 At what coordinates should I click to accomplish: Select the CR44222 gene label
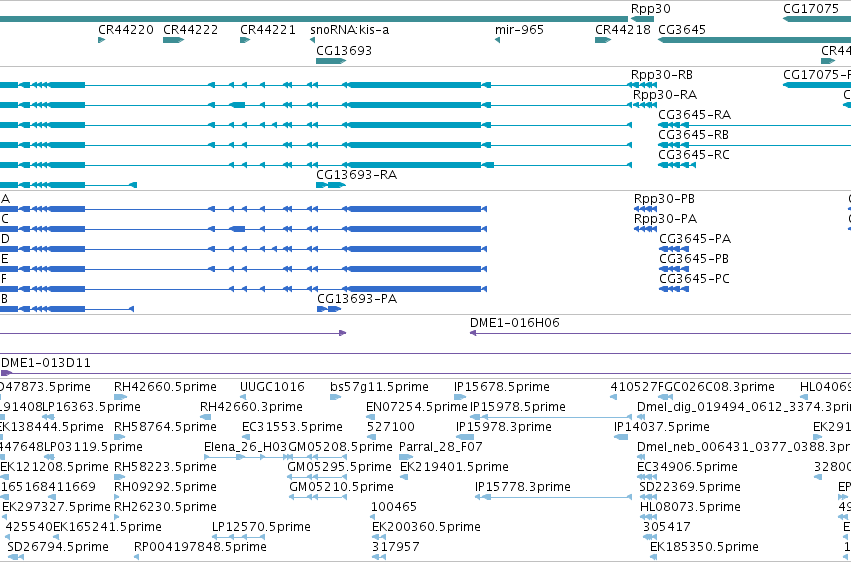(190, 30)
